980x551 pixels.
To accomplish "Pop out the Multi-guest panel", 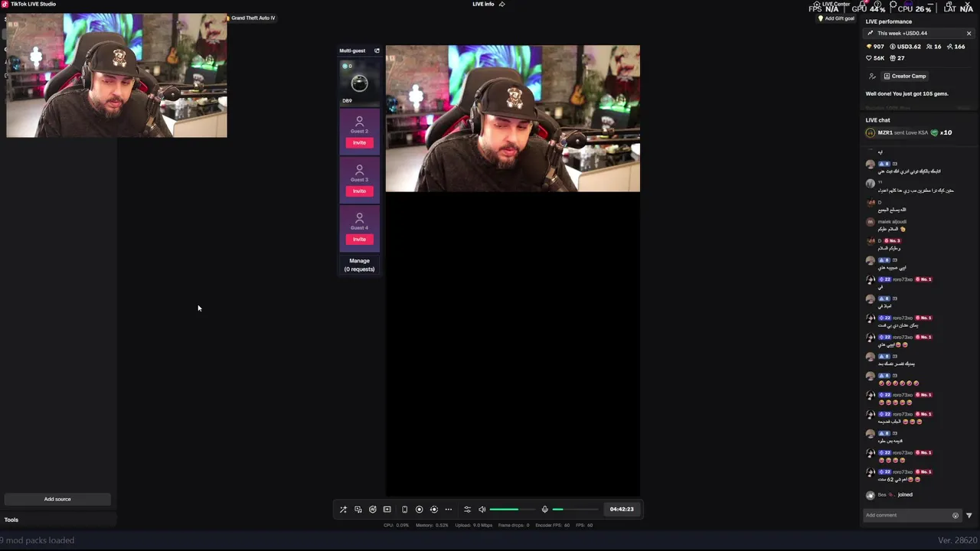I will pos(377,51).
